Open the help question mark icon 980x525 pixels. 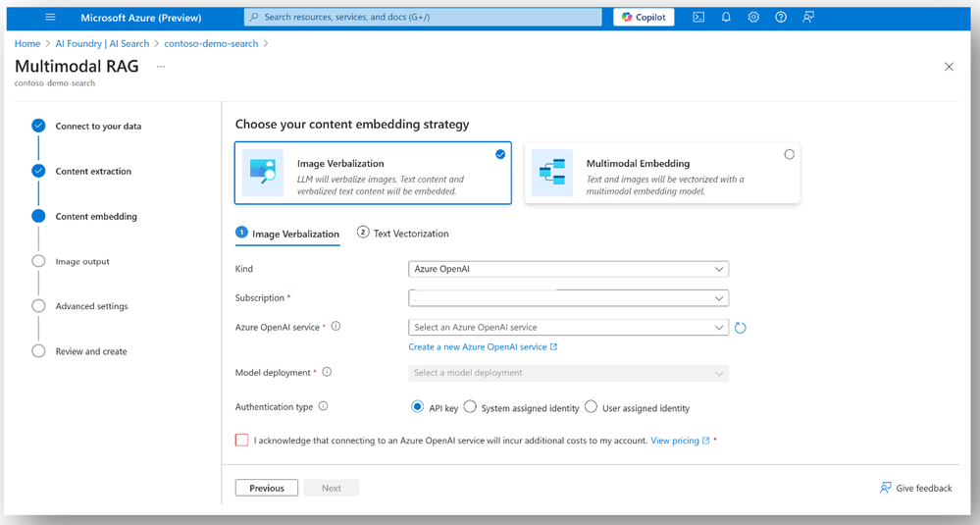[781, 17]
